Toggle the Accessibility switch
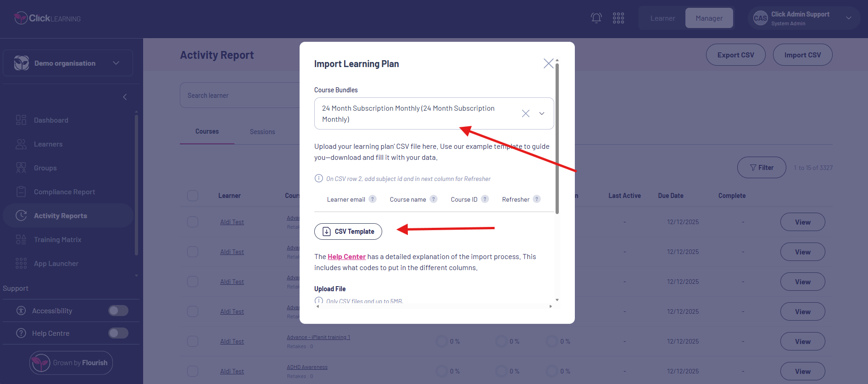868x384 pixels. point(118,311)
